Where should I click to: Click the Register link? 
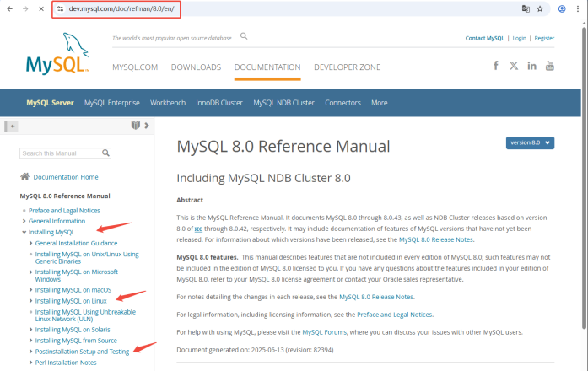coord(544,38)
